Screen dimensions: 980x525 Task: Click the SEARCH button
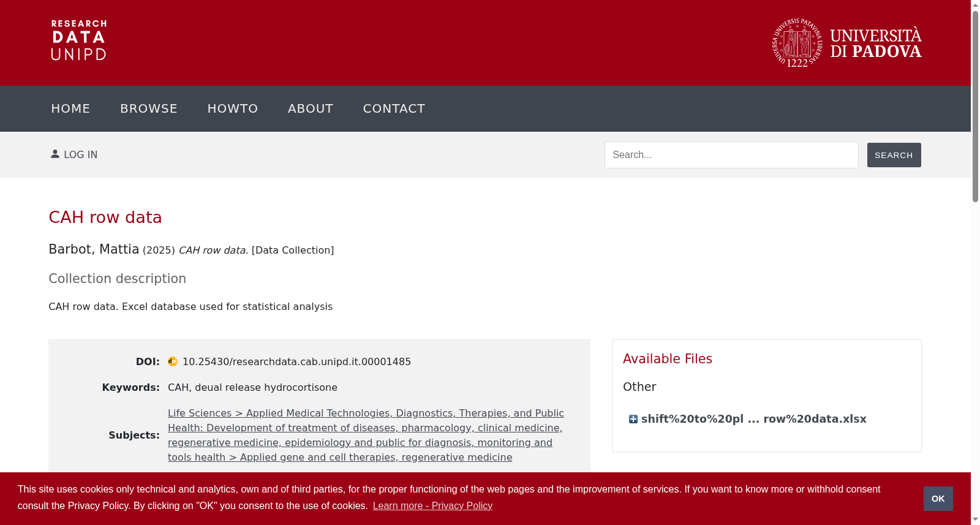coord(894,155)
